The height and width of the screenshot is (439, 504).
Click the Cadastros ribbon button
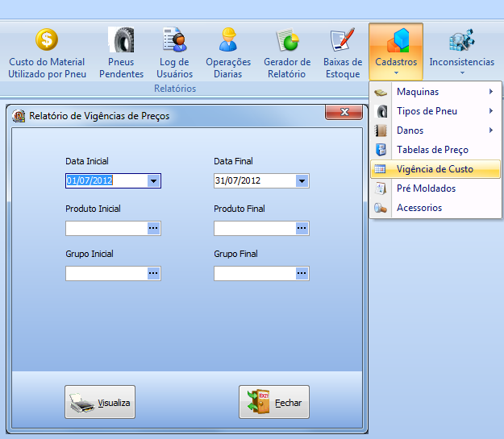[396, 50]
